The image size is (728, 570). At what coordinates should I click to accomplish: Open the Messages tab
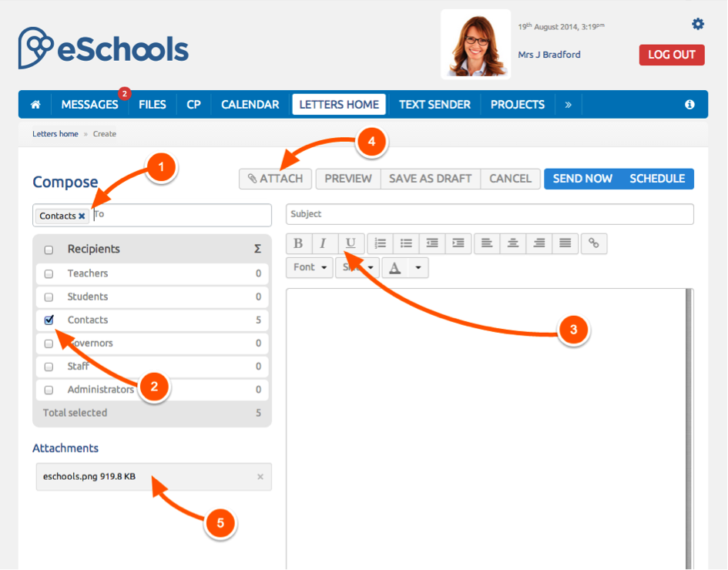pos(89,105)
